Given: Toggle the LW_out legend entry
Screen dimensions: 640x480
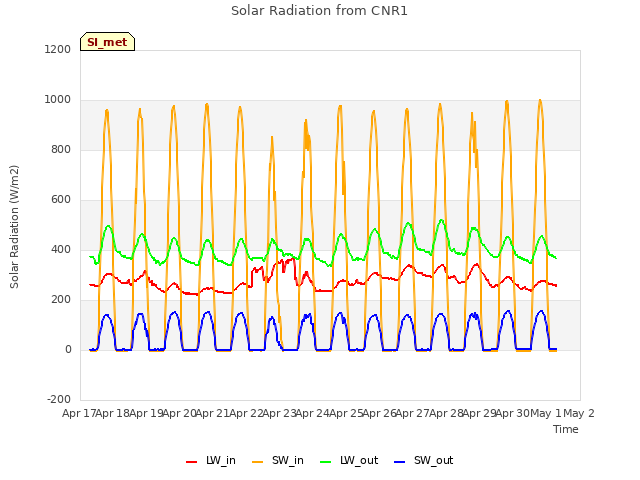Looking at the screenshot, I should (x=349, y=460).
